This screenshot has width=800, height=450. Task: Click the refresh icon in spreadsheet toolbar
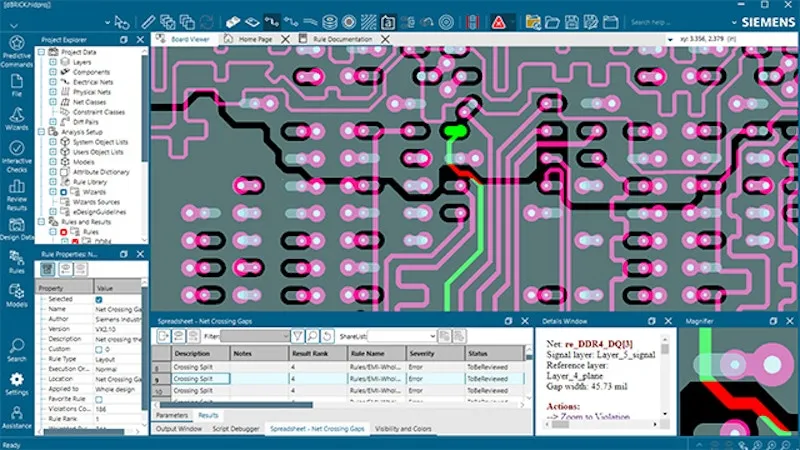tap(327, 336)
